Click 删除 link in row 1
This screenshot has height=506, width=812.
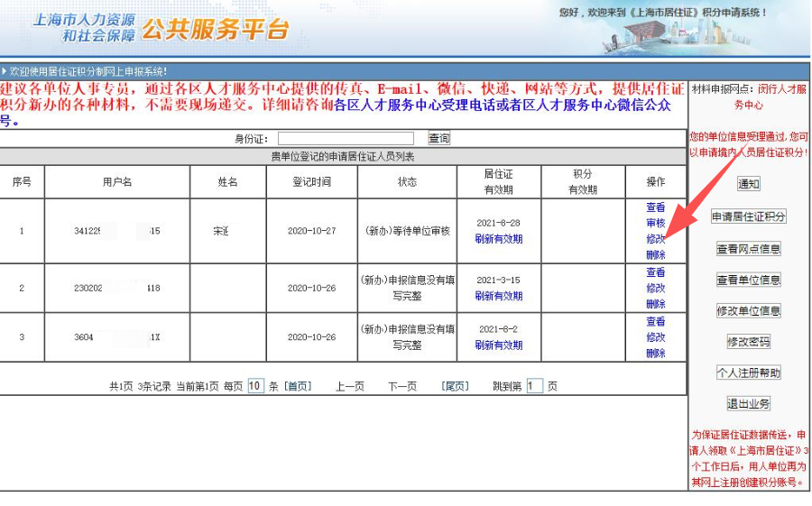(656, 255)
